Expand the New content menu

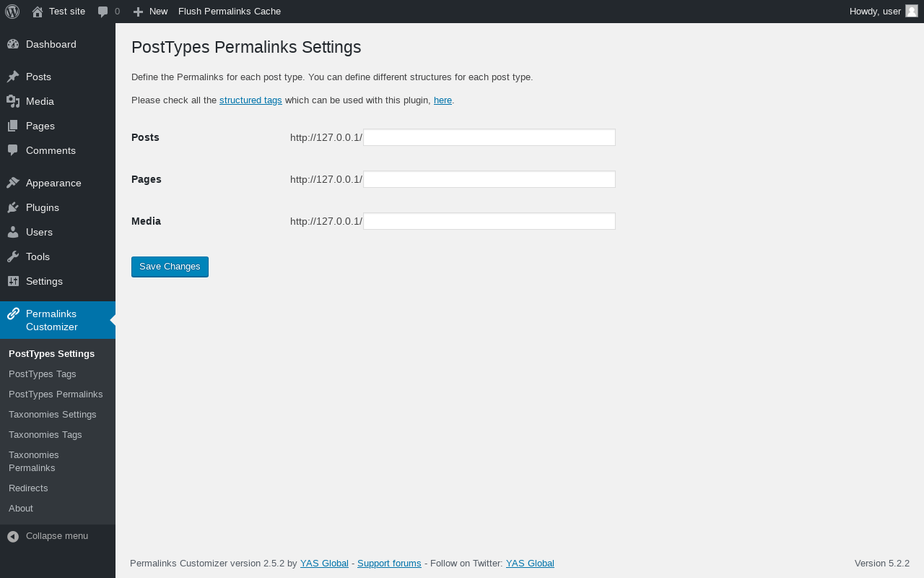(150, 12)
